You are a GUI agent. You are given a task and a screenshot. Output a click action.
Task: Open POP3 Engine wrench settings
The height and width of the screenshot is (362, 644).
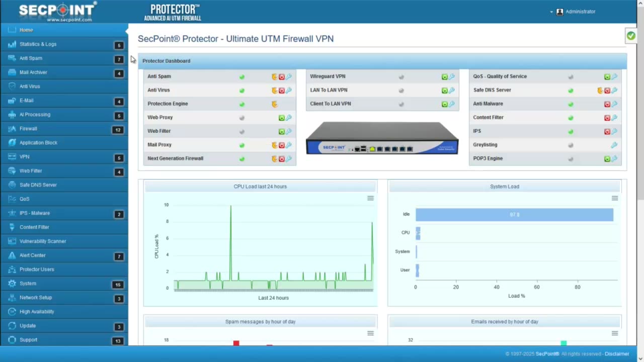(614, 158)
